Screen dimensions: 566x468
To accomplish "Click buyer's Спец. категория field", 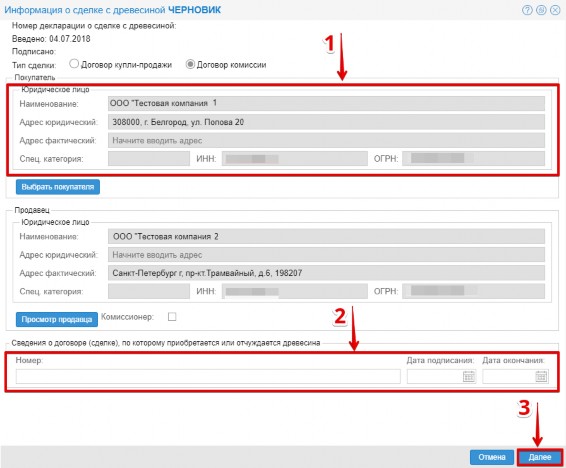I will tap(149, 159).
